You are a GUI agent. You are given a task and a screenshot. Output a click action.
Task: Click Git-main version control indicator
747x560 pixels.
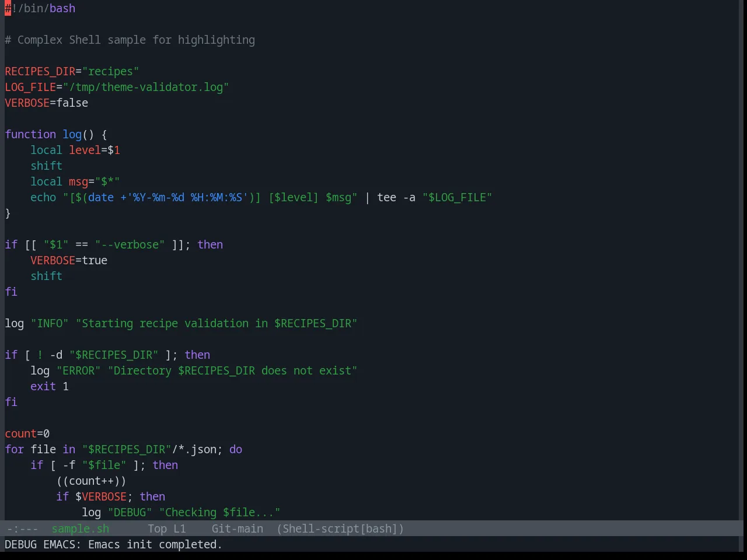pyautogui.click(x=238, y=528)
